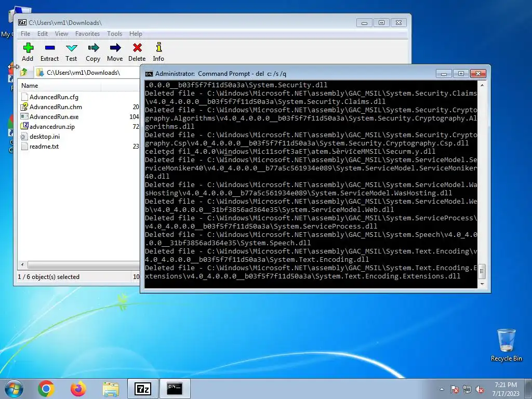Viewport: 532px width, 399px height.
Task: Open the Windows Start menu
Action: 14,389
